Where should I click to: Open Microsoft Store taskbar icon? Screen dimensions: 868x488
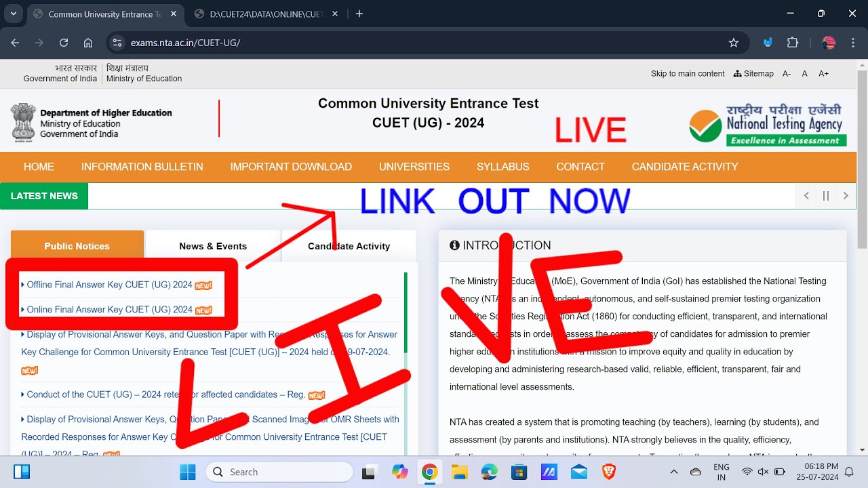coord(519,472)
